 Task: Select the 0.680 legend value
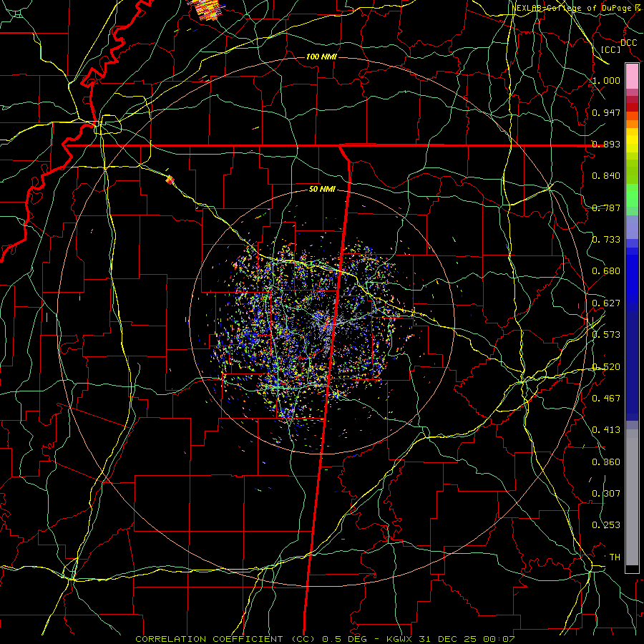tap(606, 271)
